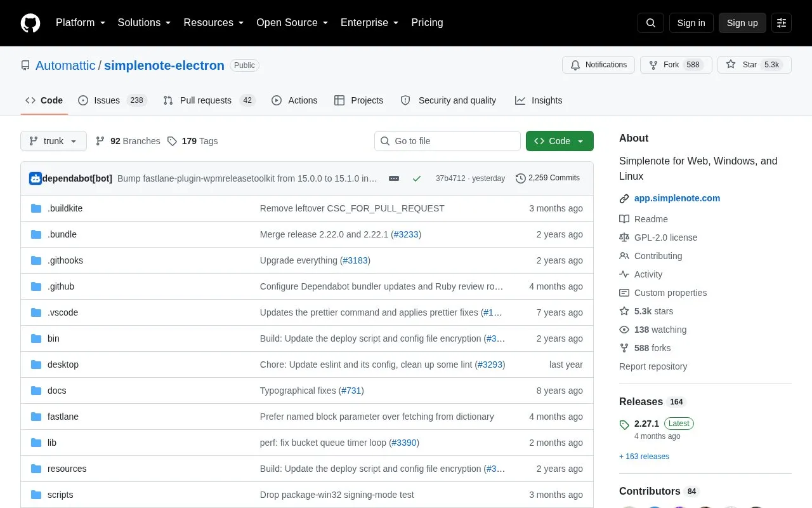Click the green check status icon
This screenshot has width=812, height=508.
pyautogui.click(x=417, y=178)
